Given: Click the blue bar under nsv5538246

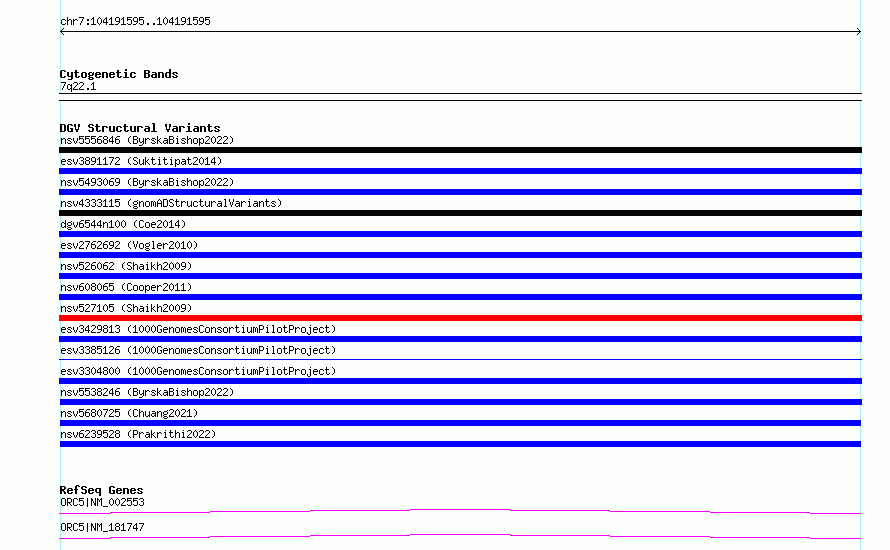Looking at the screenshot, I should click(460, 402).
